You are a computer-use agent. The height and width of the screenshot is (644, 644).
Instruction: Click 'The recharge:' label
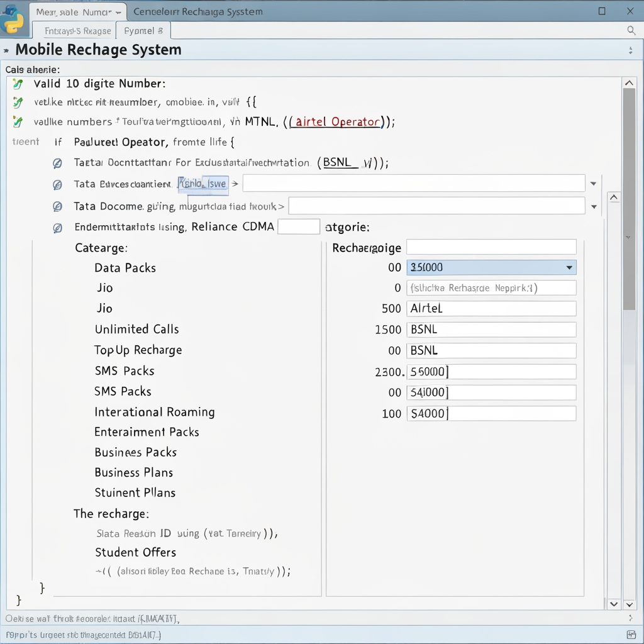pos(111,514)
